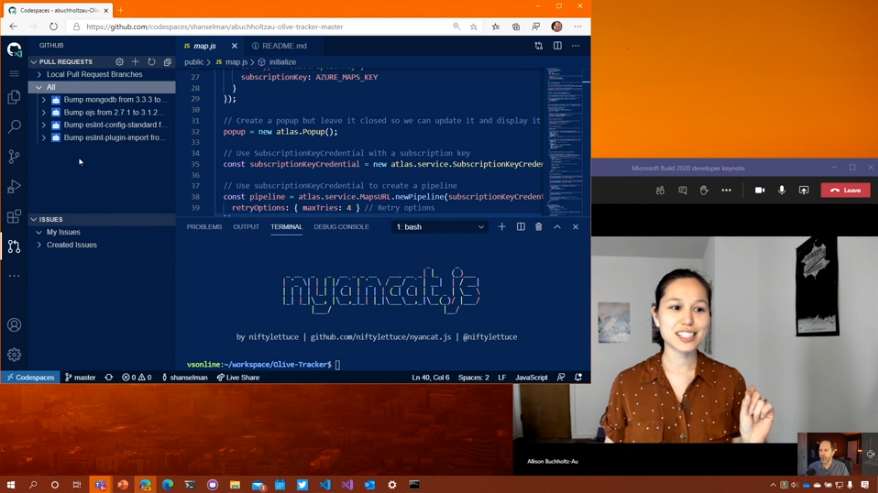This screenshot has height=493, width=878.
Task: Open Windows Start menu
Action: click(x=11, y=485)
